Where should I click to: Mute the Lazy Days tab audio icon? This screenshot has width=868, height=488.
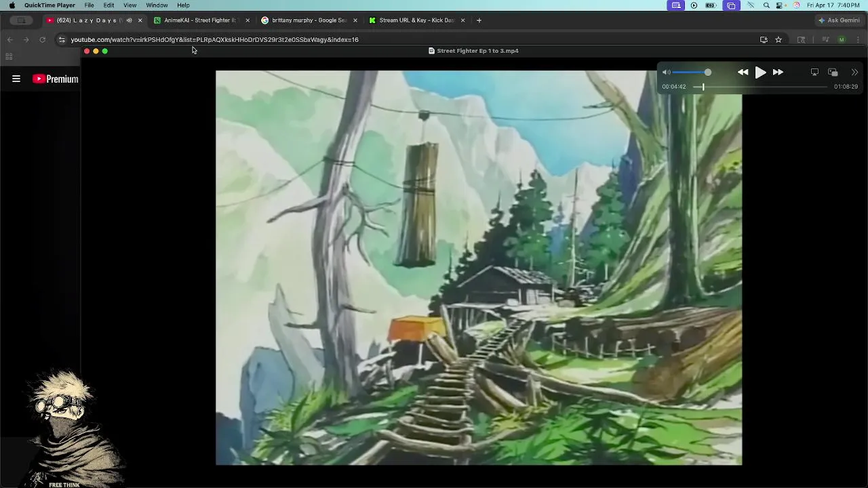pos(129,20)
